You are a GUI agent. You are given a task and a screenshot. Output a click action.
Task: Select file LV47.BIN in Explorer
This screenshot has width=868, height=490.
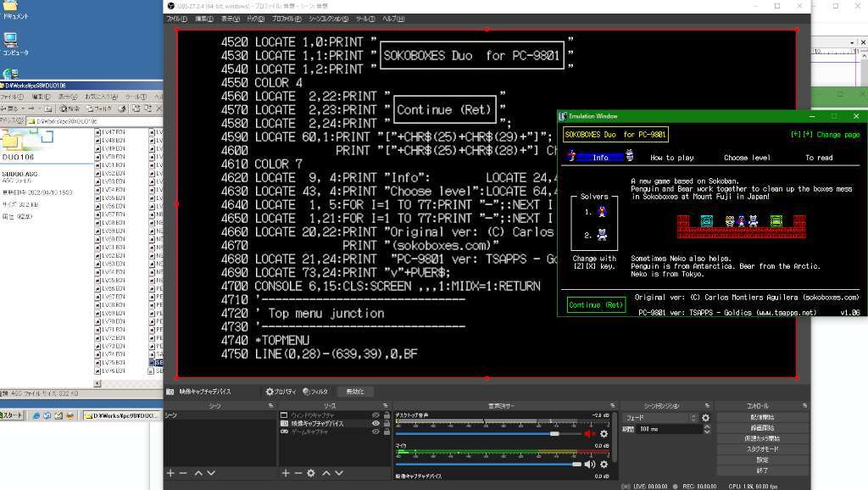(x=110, y=132)
